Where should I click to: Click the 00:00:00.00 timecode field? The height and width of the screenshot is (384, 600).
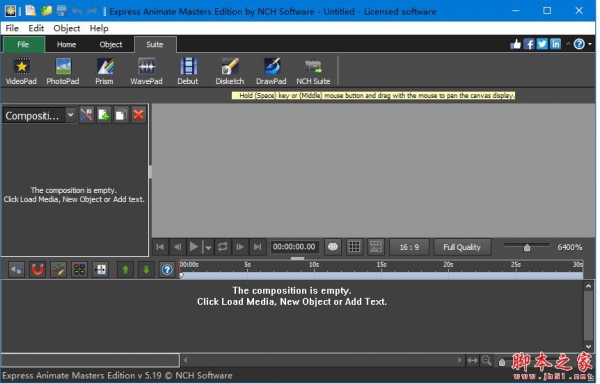(294, 247)
